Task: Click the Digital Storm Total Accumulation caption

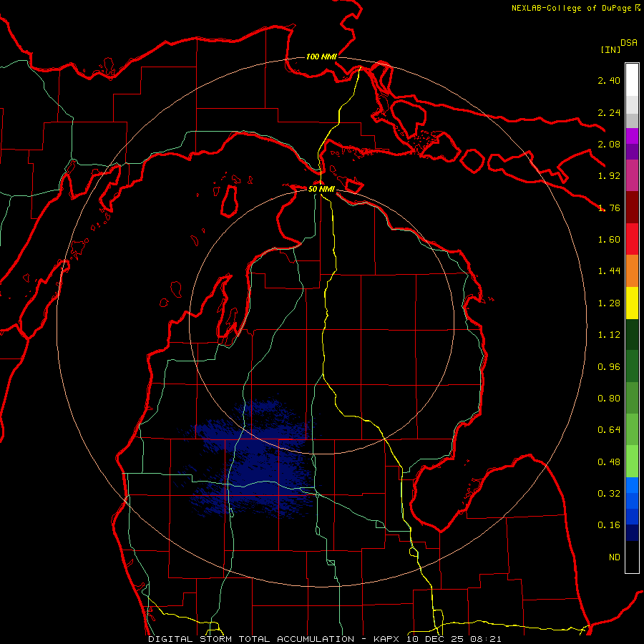Action: pos(251,639)
